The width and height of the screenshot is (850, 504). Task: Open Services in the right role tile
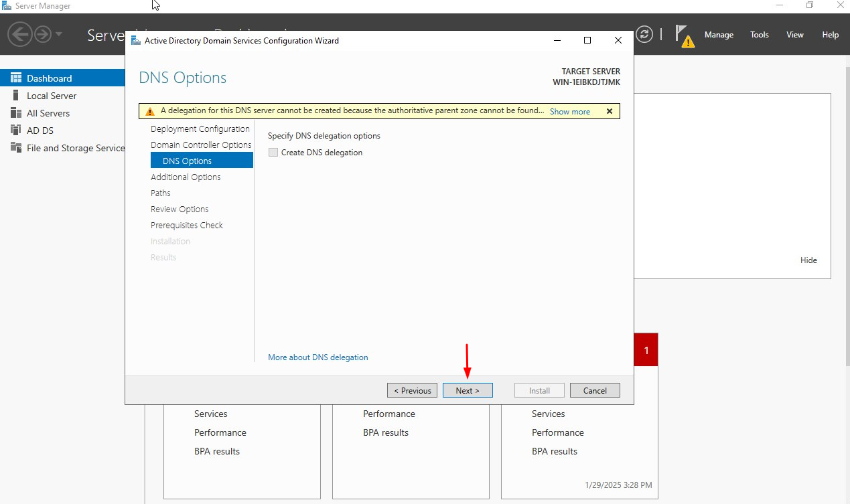pos(549,414)
